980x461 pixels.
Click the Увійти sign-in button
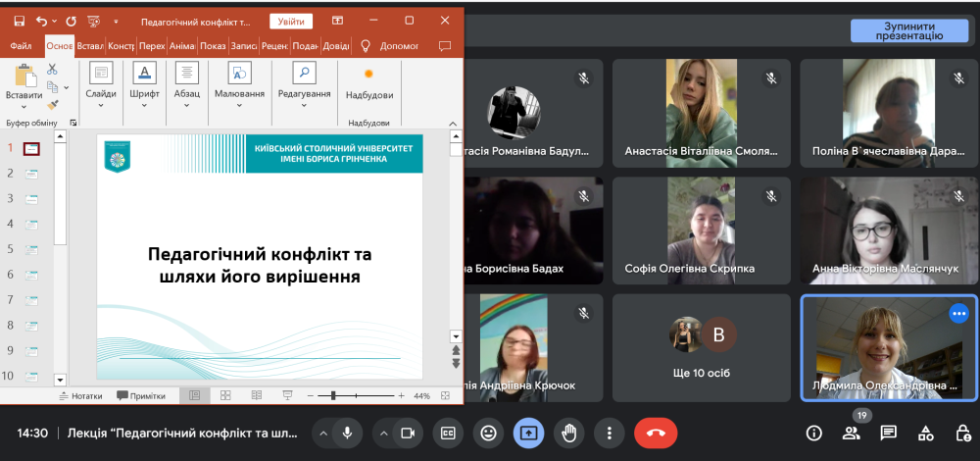pos(290,21)
